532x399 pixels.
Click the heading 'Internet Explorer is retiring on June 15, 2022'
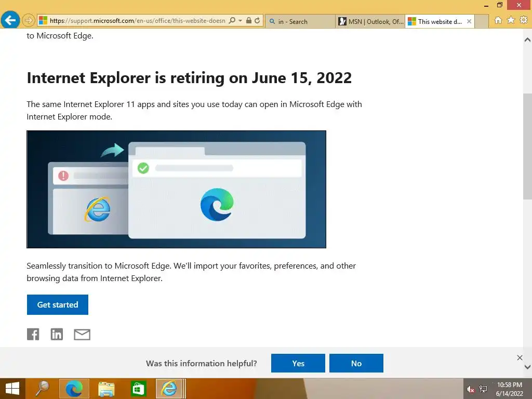(x=189, y=78)
